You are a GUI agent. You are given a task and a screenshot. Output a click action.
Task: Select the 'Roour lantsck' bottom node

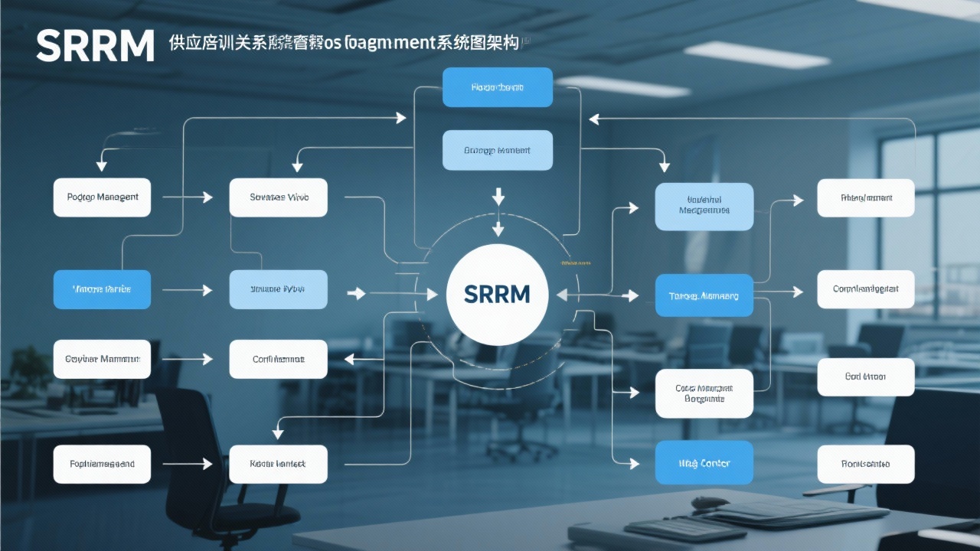pyautogui.click(x=278, y=464)
